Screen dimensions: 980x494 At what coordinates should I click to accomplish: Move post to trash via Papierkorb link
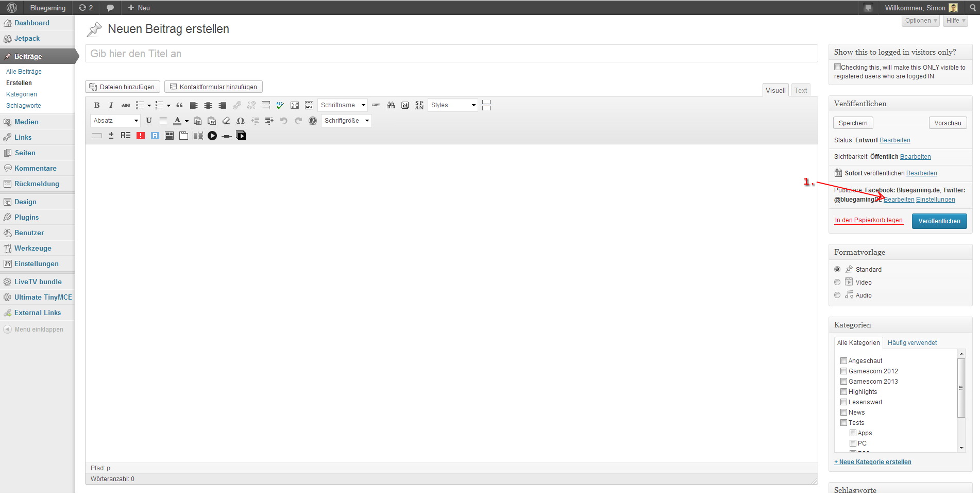coord(869,220)
